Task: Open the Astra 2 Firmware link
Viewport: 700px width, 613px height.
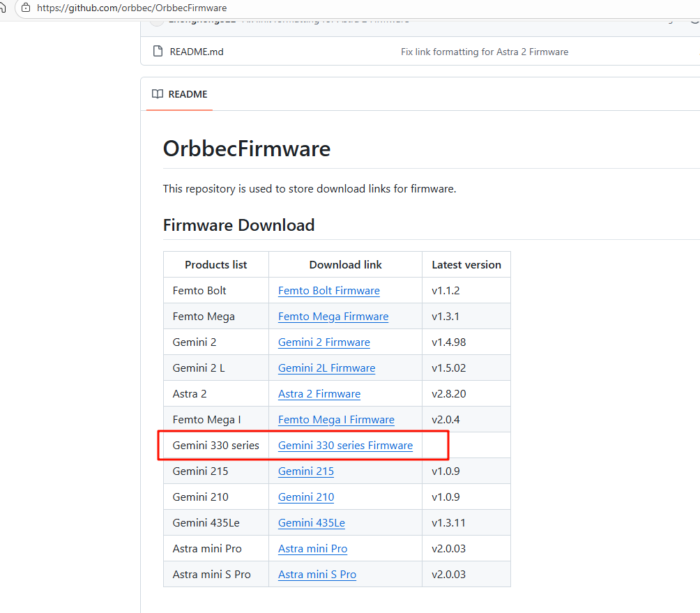Action: pyautogui.click(x=319, y=394)
